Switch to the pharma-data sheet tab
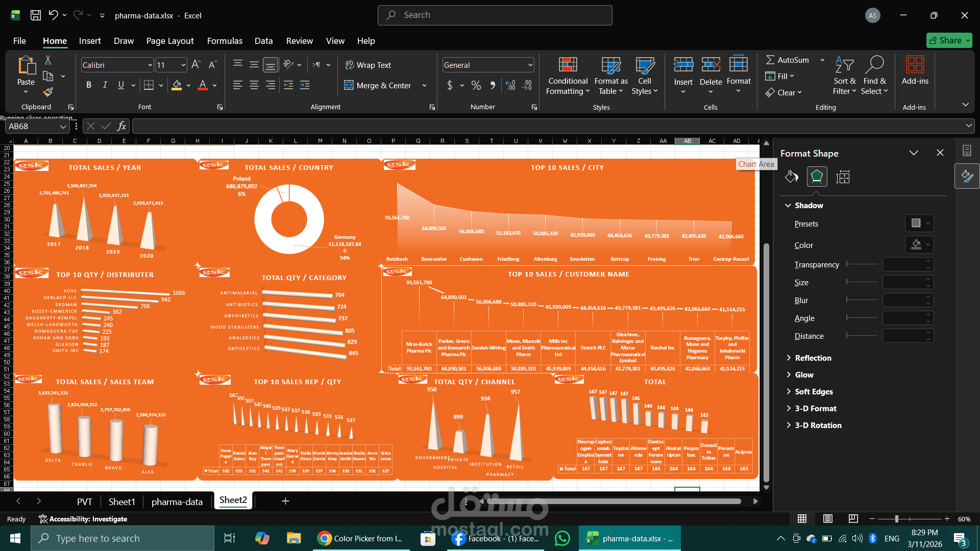Screen dimensions: 980x551 pos(177,502)
